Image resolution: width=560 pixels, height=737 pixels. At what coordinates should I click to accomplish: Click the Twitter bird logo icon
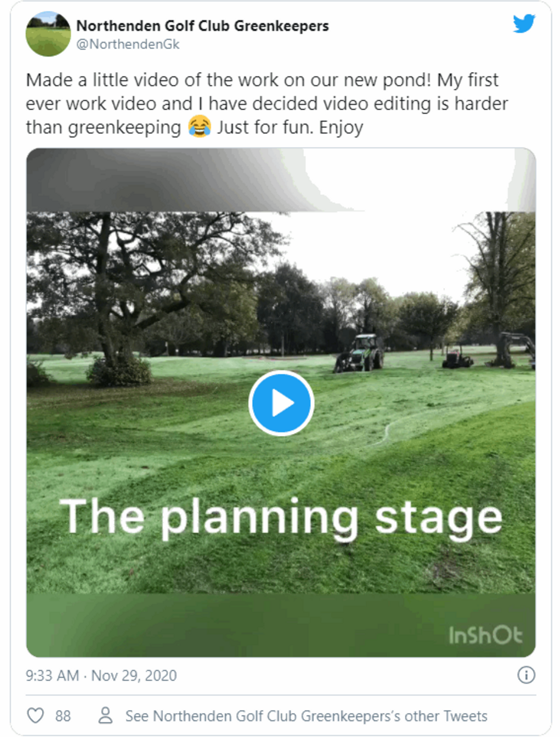pos(524,24)
